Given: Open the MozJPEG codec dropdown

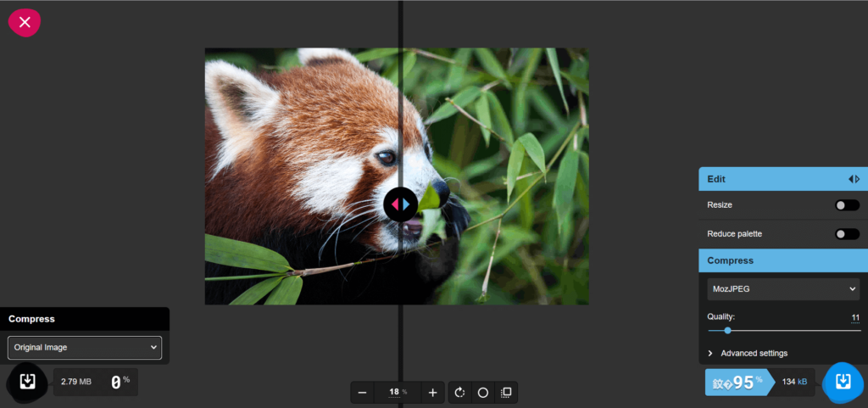Looking at the screenshot, I should [783, 289].
